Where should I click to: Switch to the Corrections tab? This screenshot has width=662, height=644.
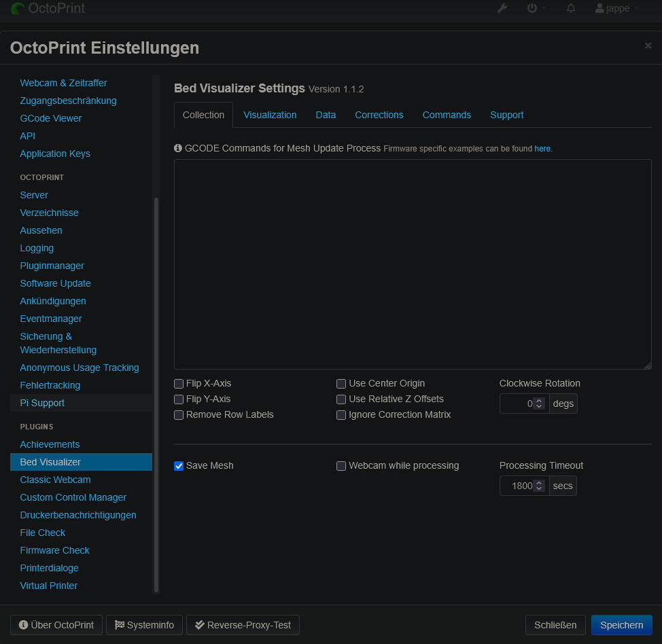pos(379,115)
